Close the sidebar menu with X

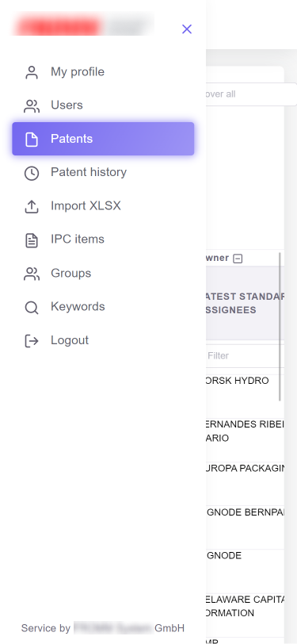(187, 29)
